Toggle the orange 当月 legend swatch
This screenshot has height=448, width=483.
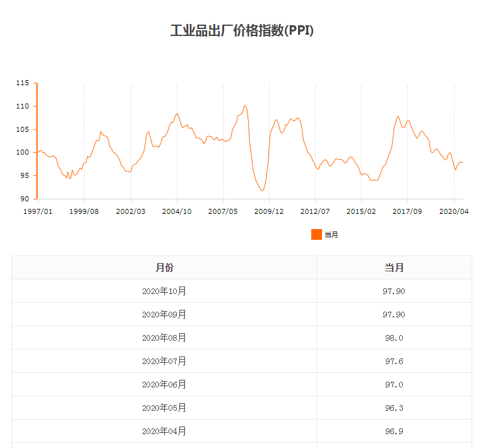pyautogui.click(x=316, y=235)
